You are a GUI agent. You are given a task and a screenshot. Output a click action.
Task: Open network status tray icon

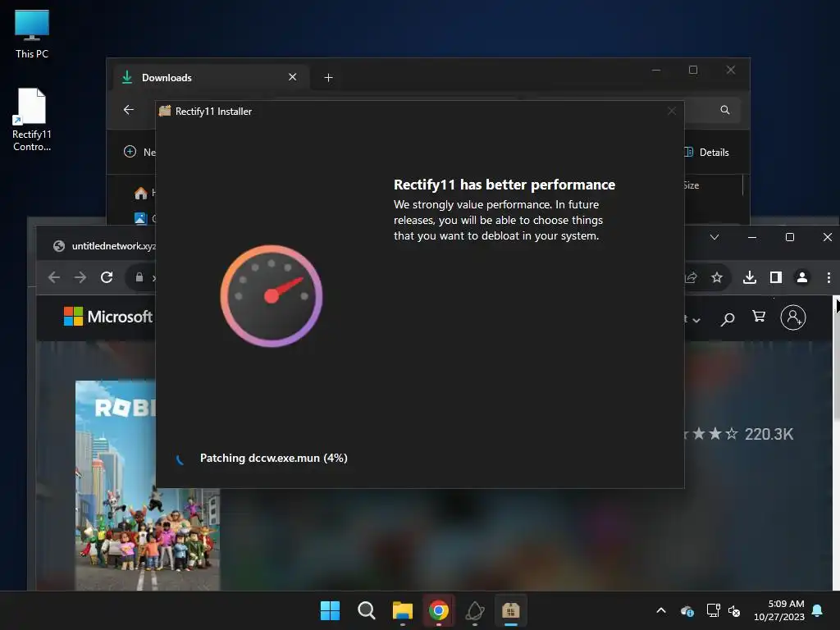click(x=713, y=610)
